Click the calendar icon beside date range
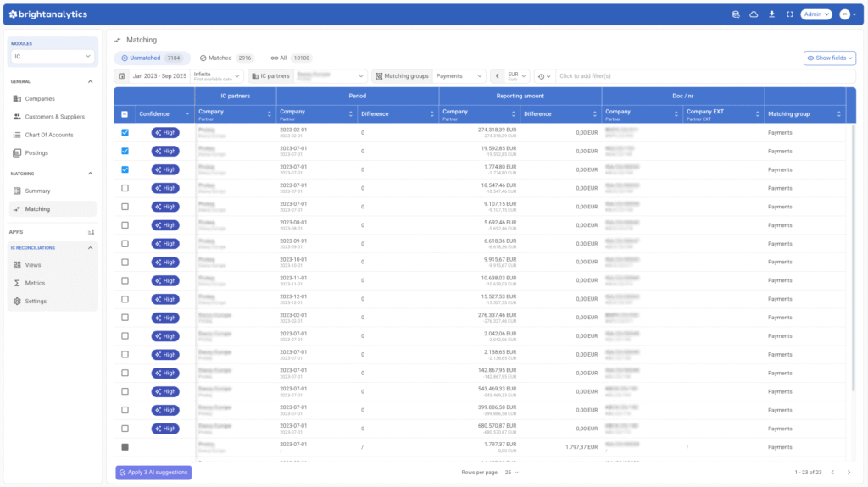 (x=122, y=76)
